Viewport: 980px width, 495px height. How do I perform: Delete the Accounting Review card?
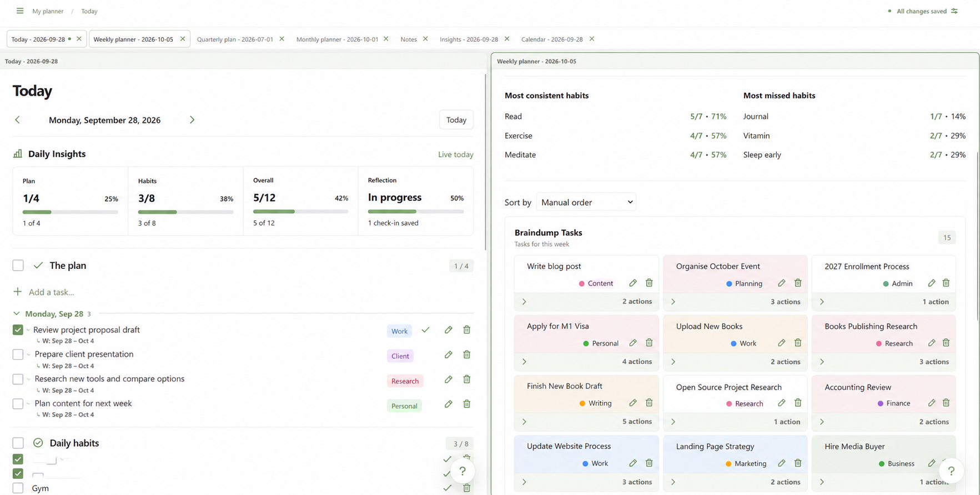coord(946,403)
